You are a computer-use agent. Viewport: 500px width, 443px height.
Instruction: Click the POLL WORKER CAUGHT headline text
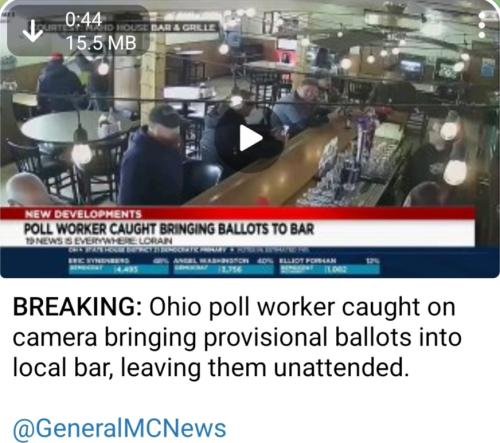click(169, 229)
